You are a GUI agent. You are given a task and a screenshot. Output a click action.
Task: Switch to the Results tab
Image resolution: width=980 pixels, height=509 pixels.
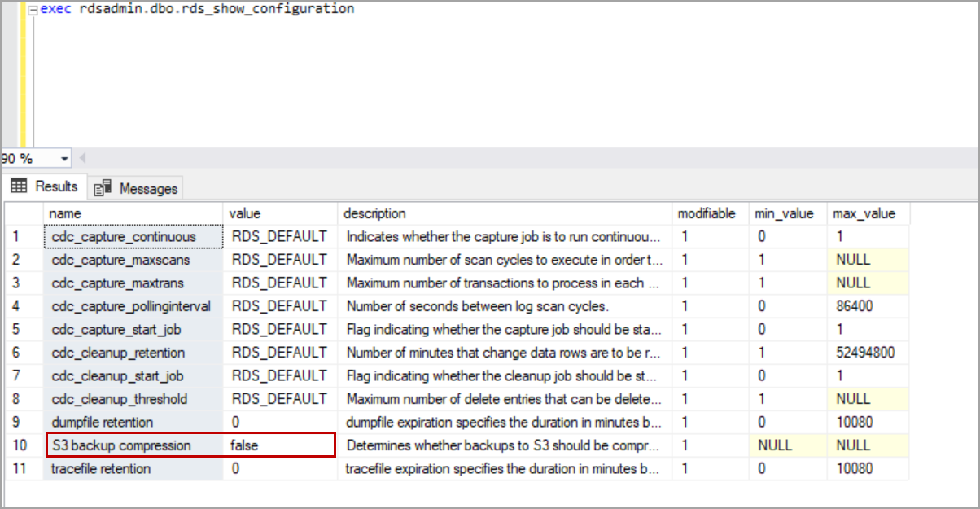pyautogui.click(x=45, y=187)
